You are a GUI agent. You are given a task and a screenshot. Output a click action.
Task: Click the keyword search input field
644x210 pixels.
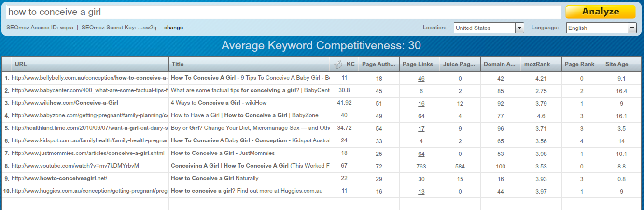point(283,12)
